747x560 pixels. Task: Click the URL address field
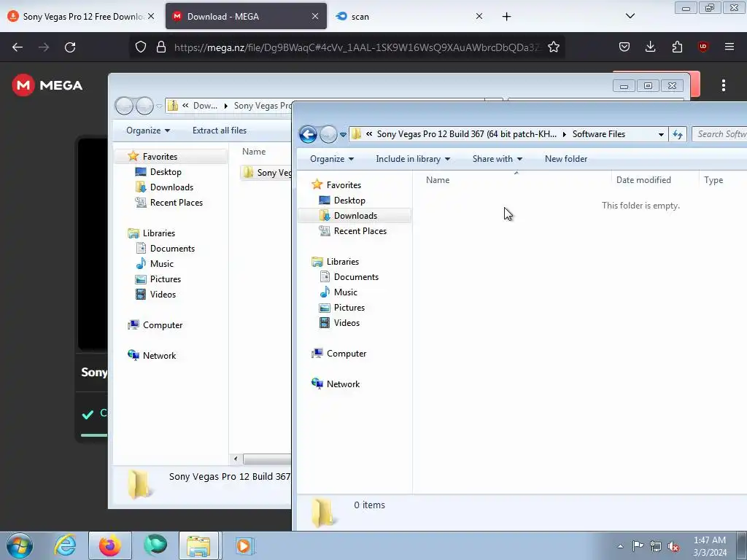click(x=357, y=47)
